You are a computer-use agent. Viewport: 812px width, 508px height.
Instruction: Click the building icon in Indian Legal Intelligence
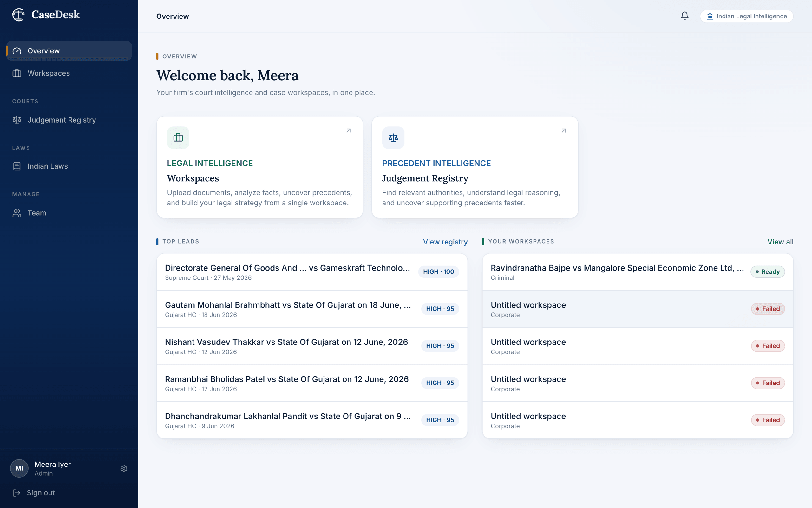pyautogui.click(x=710, y=17)
